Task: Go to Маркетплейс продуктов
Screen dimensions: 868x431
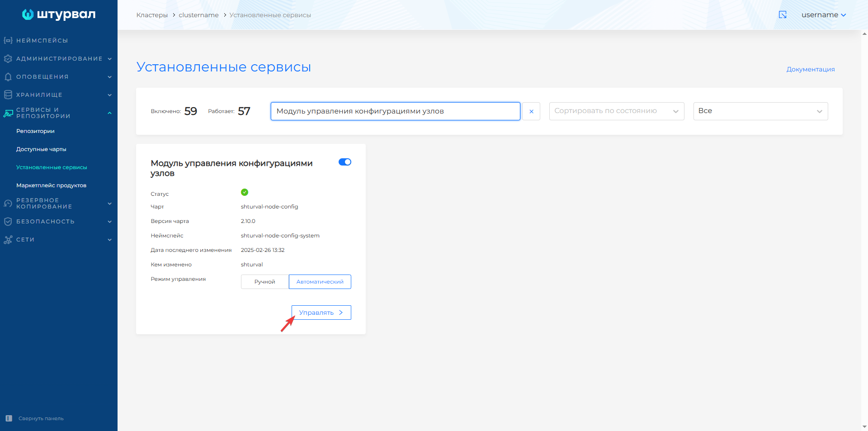Action: click(51, 185)
